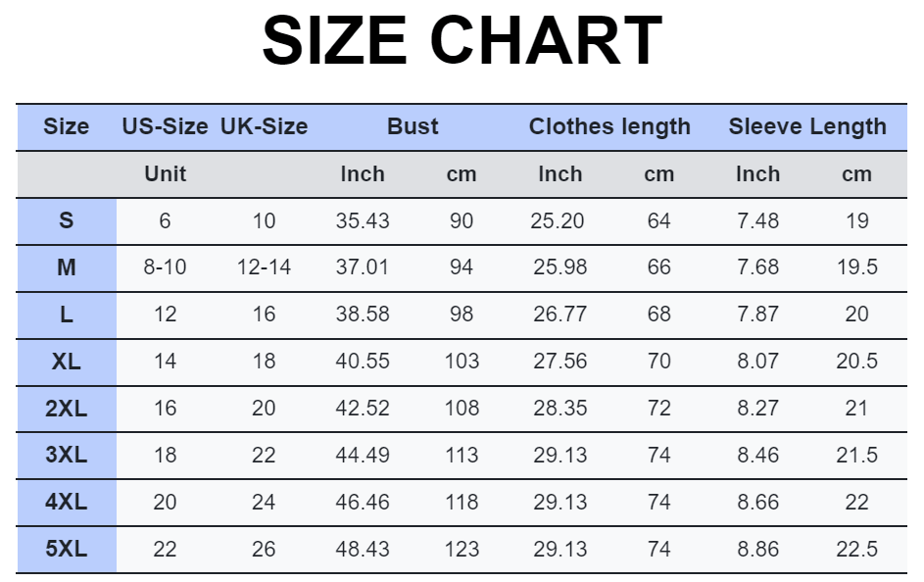Select the 12-14 UK size cell
Viewport: 924px width, 582px height.
click(264, 267)
